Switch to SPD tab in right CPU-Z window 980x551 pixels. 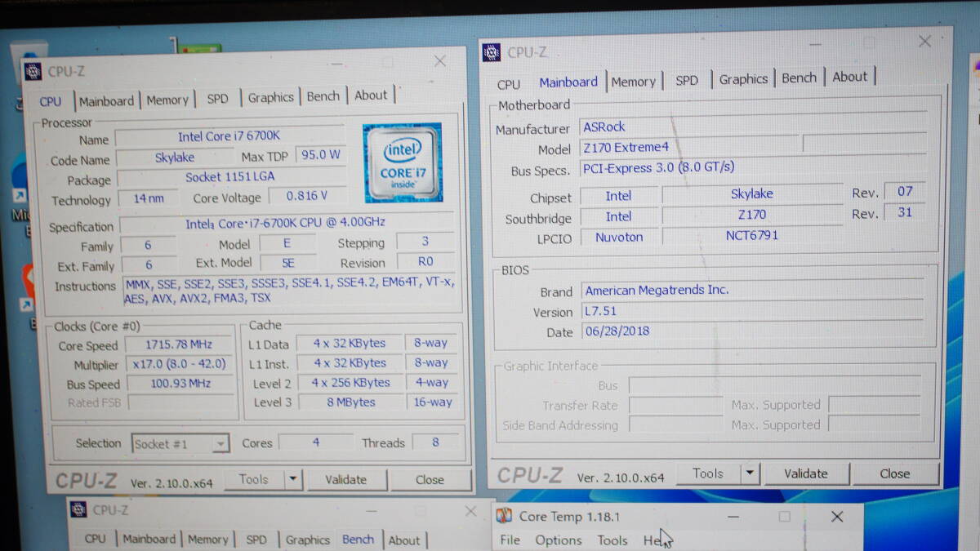(687, 80)
